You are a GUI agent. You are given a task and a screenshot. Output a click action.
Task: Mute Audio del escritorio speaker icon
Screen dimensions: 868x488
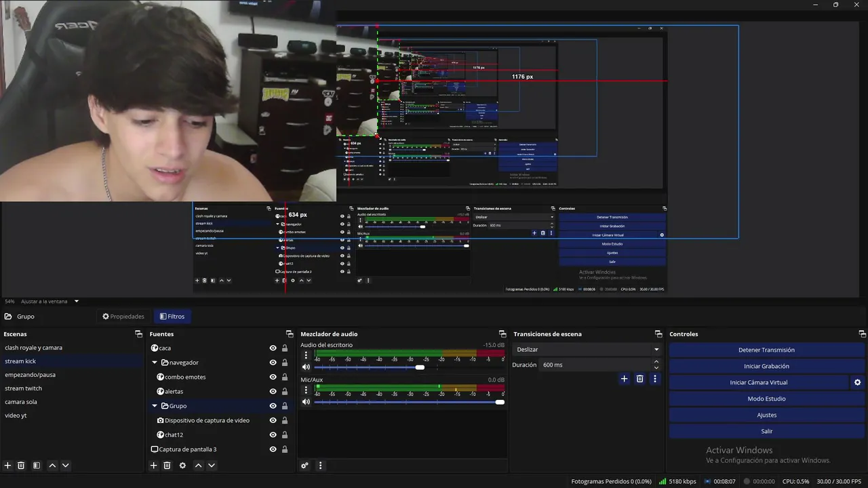(306, 367)
